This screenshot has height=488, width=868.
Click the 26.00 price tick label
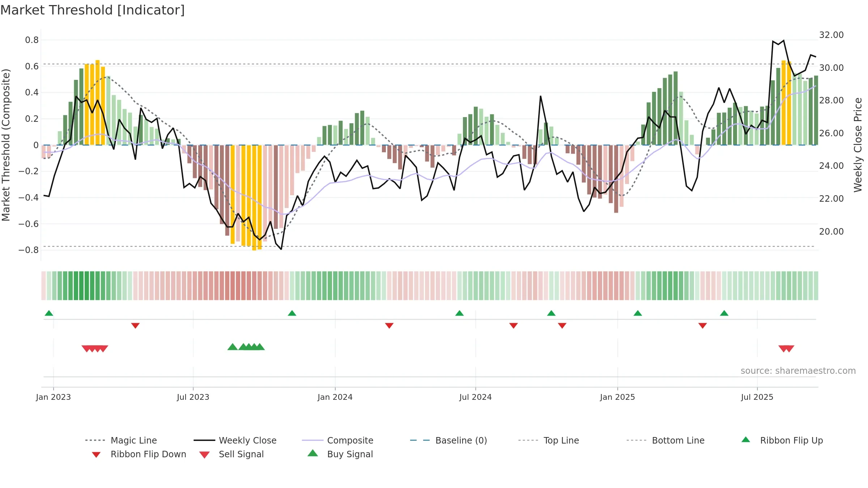(831, 133)
